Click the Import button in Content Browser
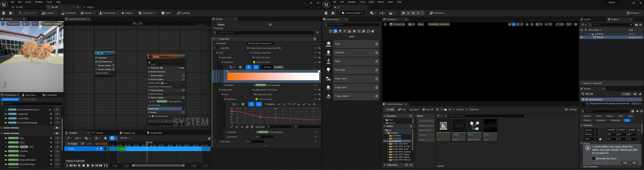 pyautogui.click(x=414, y=109)
